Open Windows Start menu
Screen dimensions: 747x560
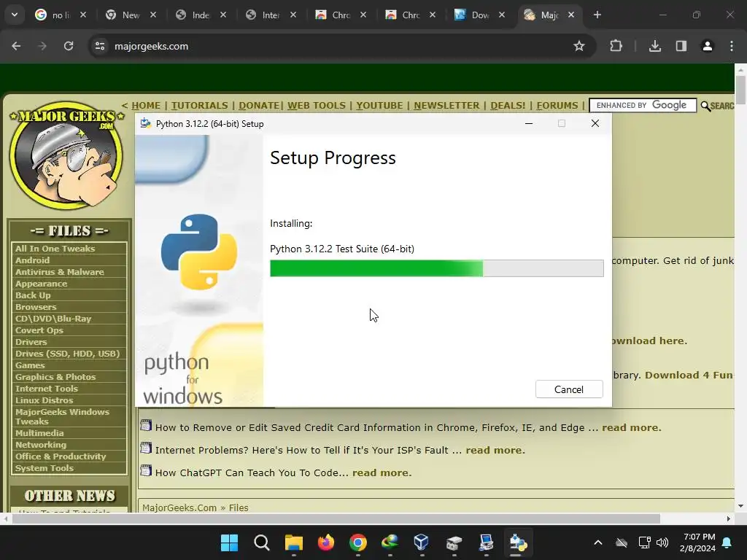click(229, 542)
